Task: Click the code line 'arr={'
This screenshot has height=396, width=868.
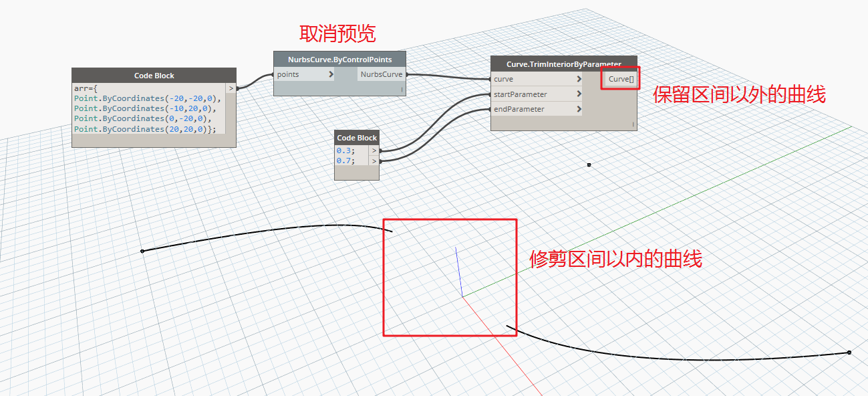Action: (85, 88)
